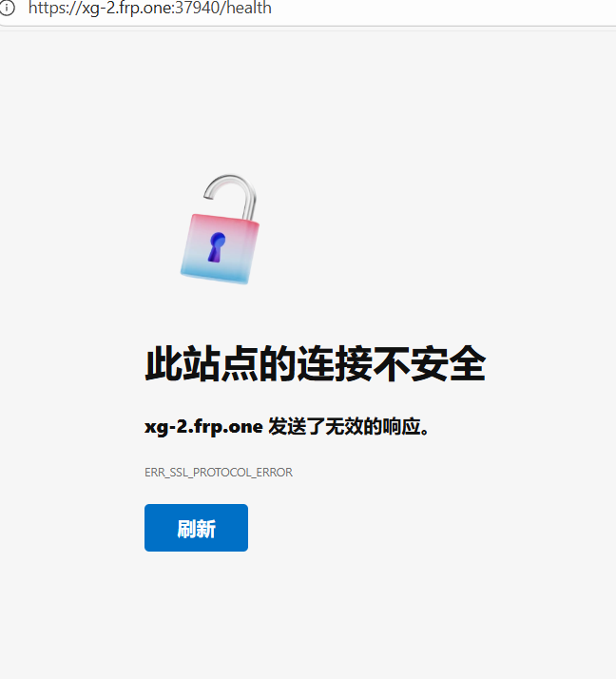
Task: Click the heading 此站点的连接不安全
Action: pos(316,363)
